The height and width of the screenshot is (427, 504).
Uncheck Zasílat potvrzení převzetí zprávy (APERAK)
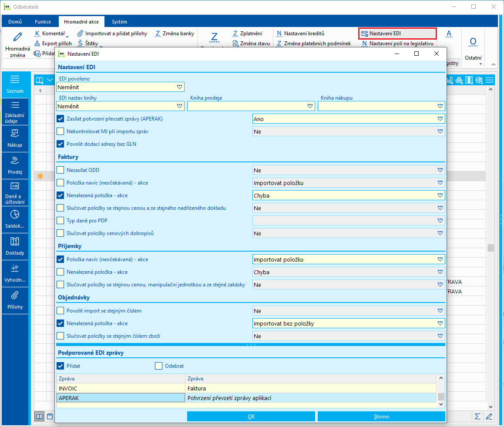(60, 119)
